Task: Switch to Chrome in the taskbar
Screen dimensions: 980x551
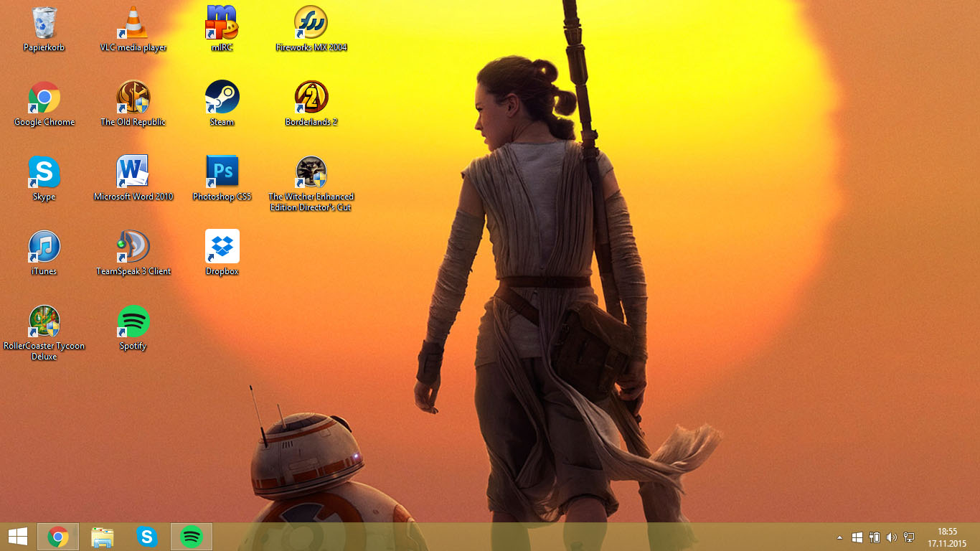Action: 58,537
